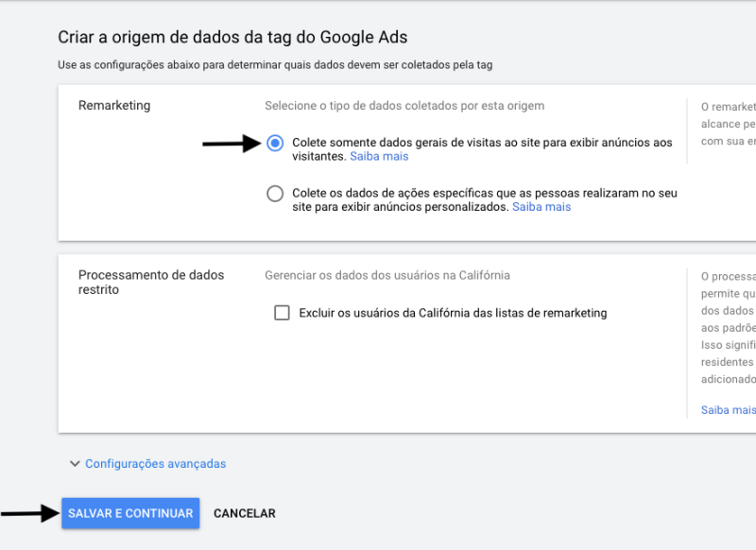756x550 pixels.
Task: Click the black arrow pointing at the radio button
Action: (x=231, y=144)
